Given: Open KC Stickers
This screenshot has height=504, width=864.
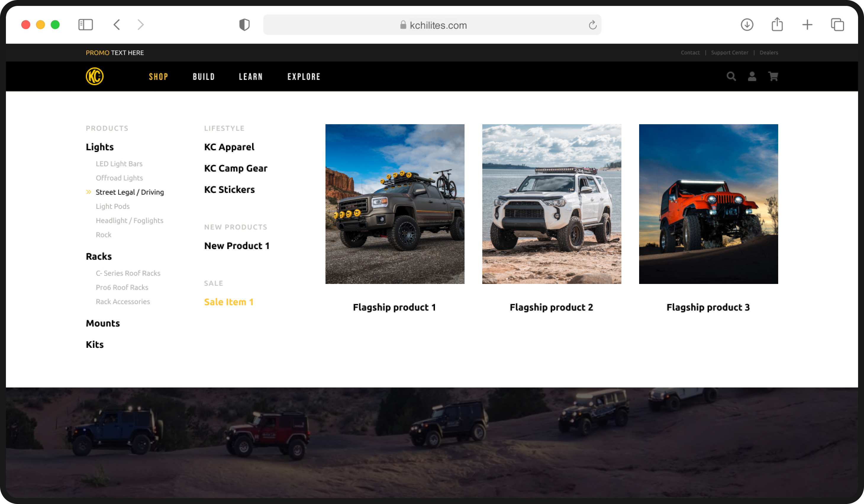Looking at the screenshot, I should [x=229, y=190].
